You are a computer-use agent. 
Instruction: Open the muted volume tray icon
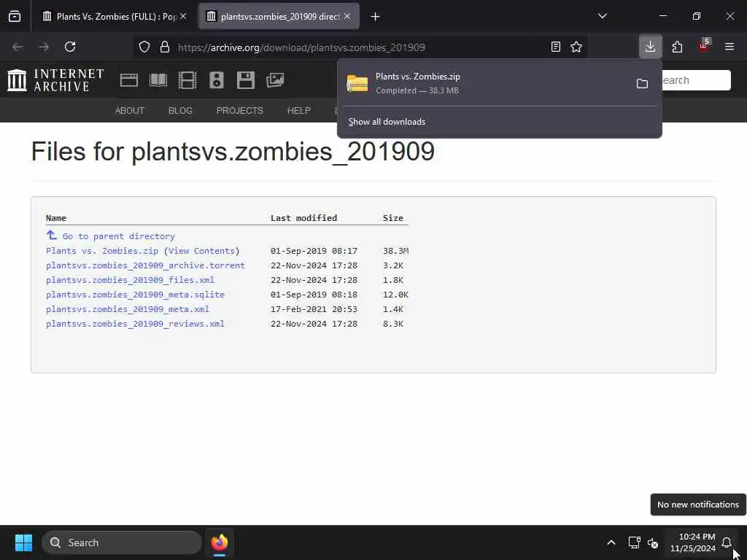(653, 542)
